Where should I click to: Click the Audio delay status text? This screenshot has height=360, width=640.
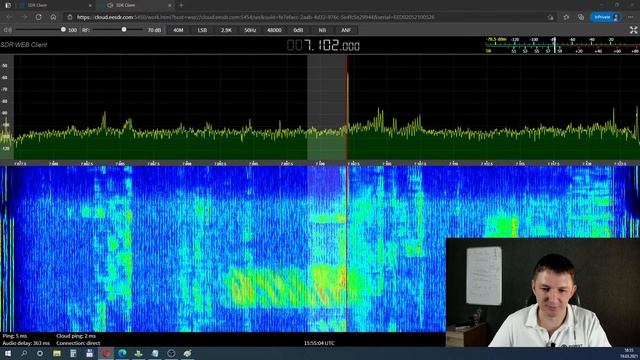[x=26, y=343]
